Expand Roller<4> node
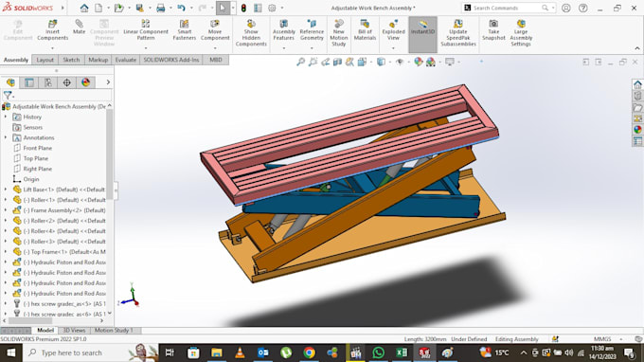Screen dimensions: 644x362 coord(6,231)
